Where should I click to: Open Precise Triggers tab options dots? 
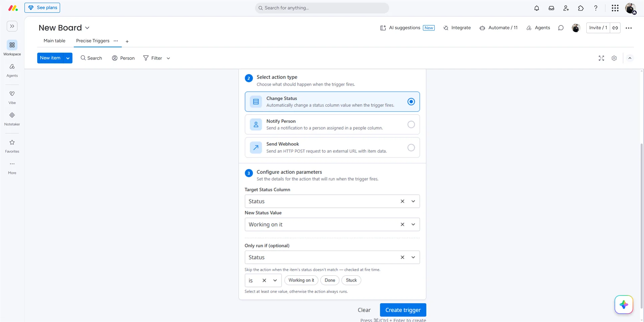click(116, 41)
